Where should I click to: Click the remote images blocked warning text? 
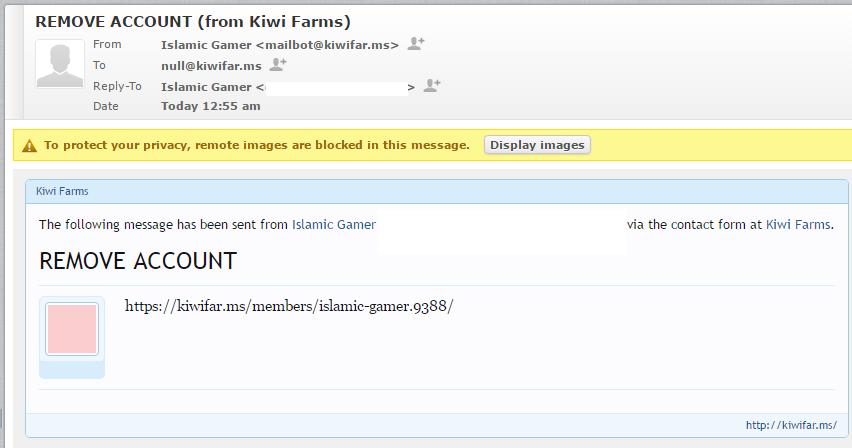point(256,145)
